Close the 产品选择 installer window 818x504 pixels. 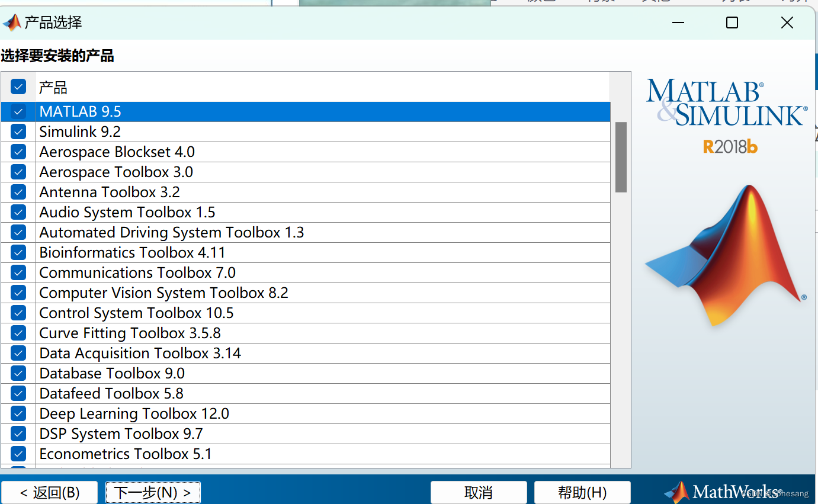(x=787, y=23)
